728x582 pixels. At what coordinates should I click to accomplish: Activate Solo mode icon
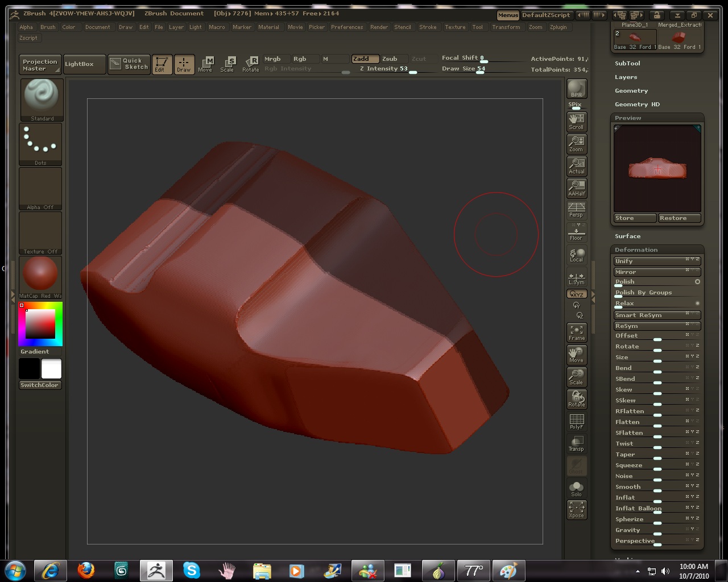(x=576, y=488)
